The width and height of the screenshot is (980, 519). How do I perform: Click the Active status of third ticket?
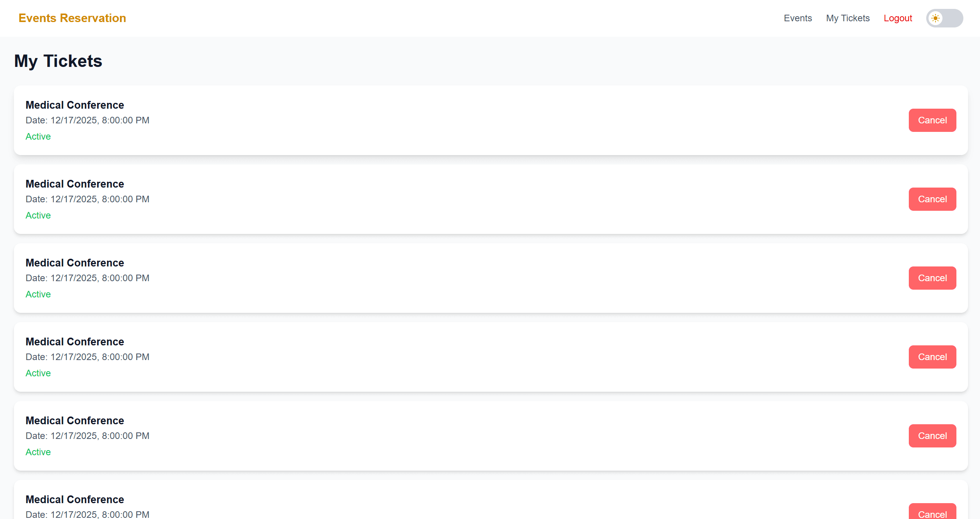click(x=38, y=294)
